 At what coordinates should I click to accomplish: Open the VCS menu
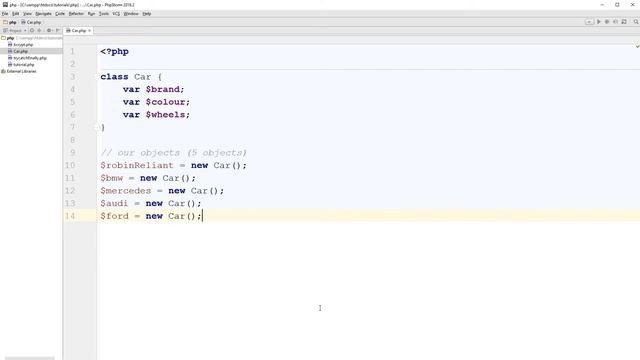tap(116, 14)
